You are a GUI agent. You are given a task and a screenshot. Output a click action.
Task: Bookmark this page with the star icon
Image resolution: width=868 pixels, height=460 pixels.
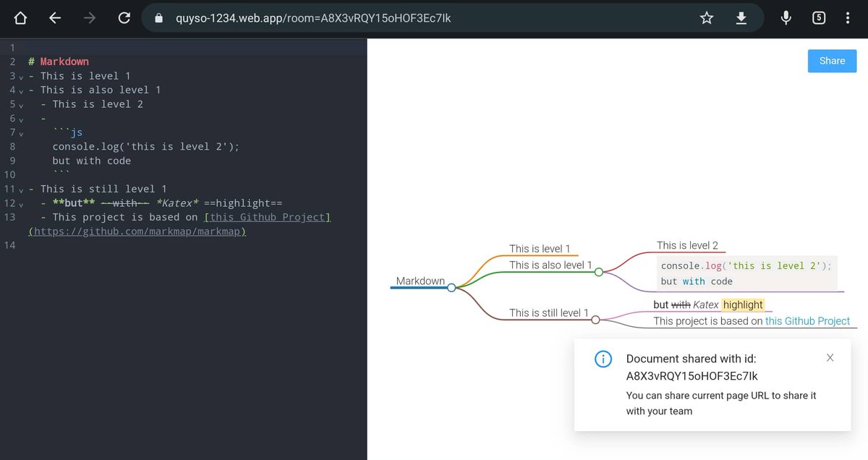pos(706,19)
